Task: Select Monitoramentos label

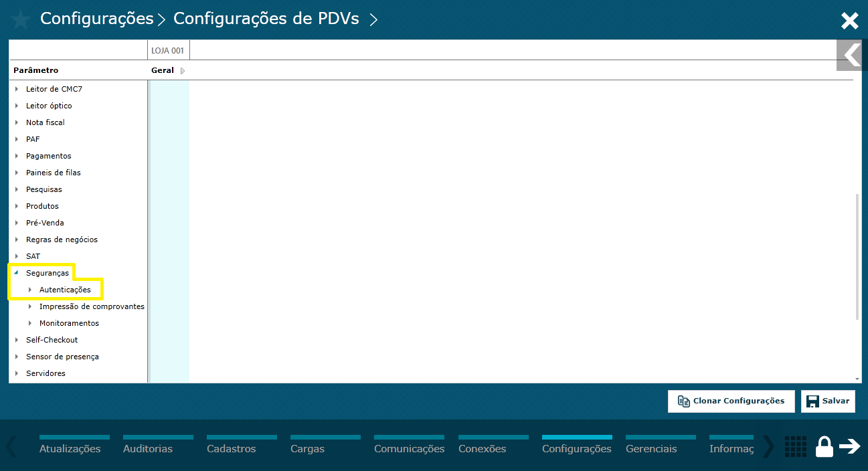Action: [69, 323]
